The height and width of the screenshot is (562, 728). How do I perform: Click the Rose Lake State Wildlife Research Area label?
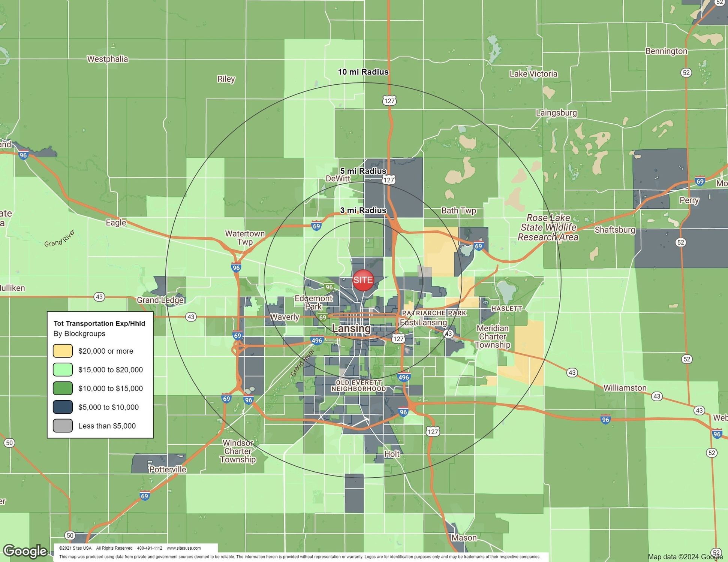pos(548,227)
